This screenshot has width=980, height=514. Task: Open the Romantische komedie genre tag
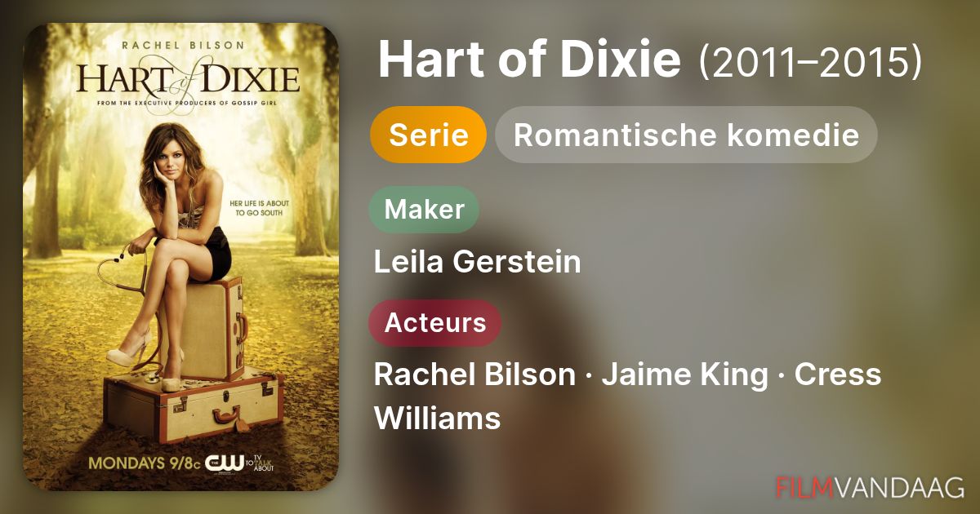686,135
